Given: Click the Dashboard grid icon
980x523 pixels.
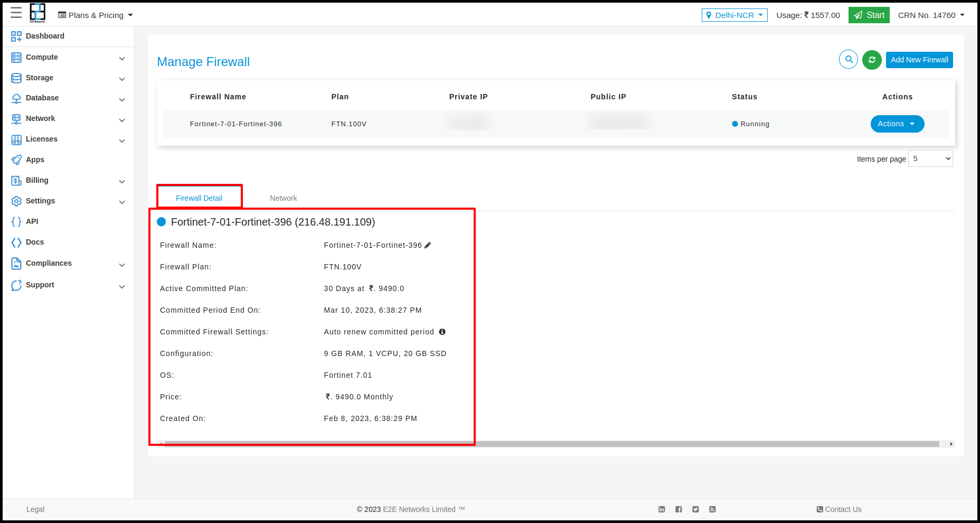Looking at the screenshot, I should 16,36.
